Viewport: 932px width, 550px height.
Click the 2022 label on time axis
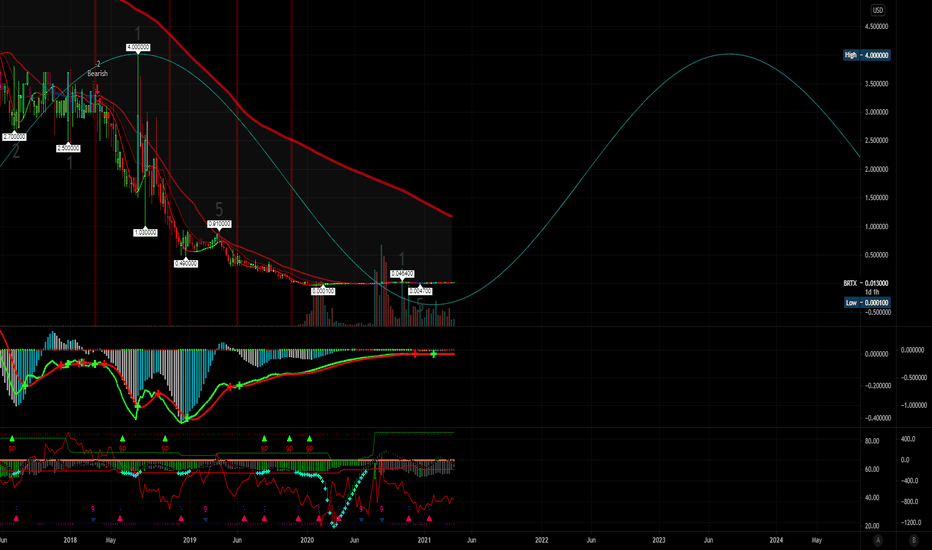coord(541,540)
